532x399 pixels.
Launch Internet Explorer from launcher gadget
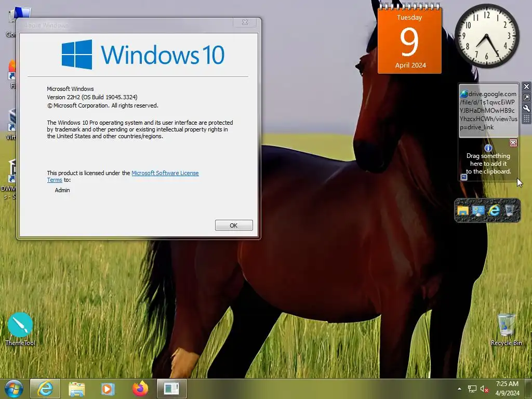(x=494, y=211)
